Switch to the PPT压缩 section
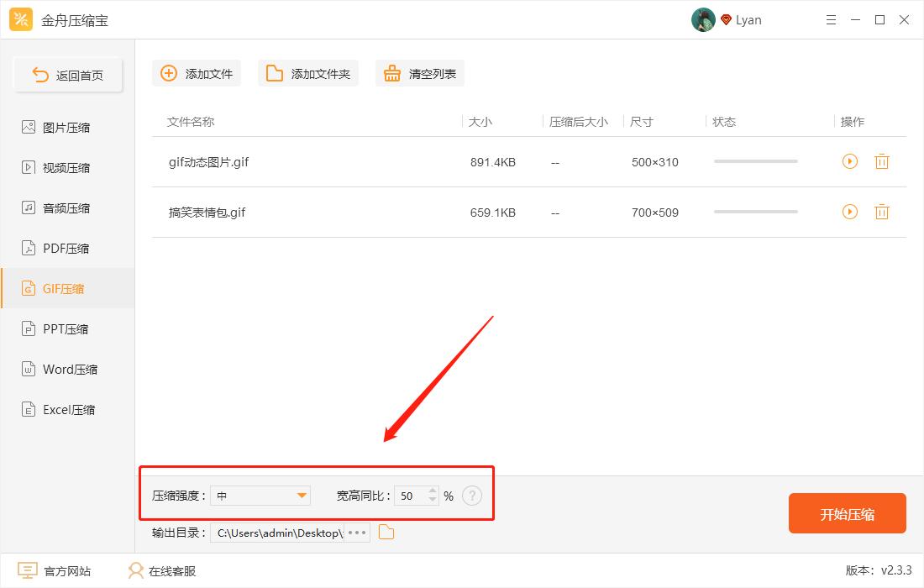The height and width of the screenshot is (588, 924). pyautogui.click(x=63, y=328)
